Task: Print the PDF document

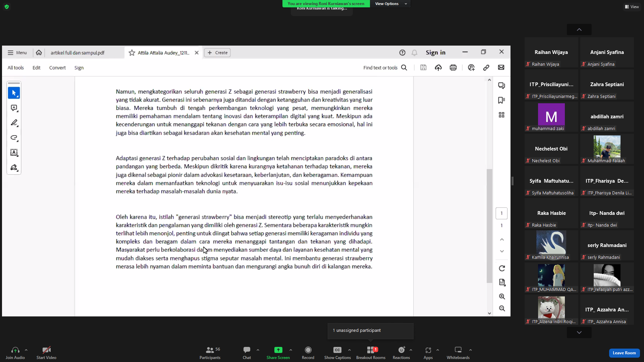Action: click(453, 68)
